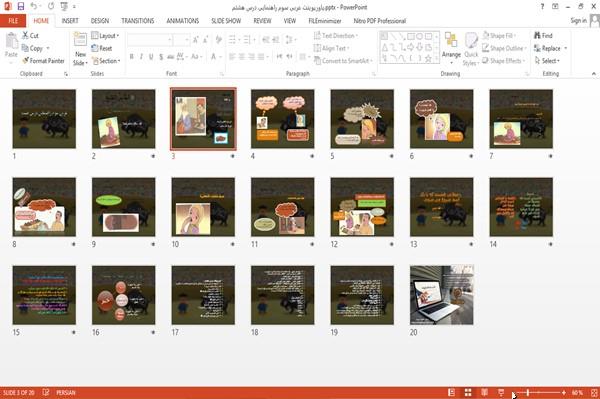Viewport: 600px width, 399px height.
Task: Open the Shape Fill dropdown
Action: [499, 36]
